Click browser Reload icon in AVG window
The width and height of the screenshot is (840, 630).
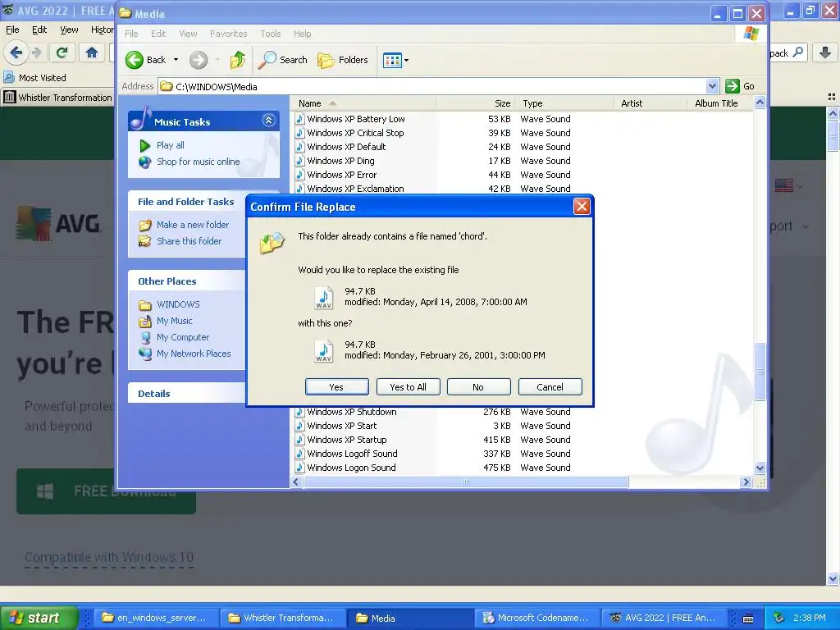[62, 52]
